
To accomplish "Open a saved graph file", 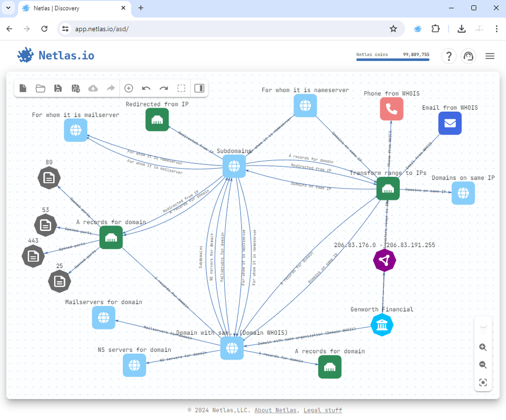I will tap(40, 88).
